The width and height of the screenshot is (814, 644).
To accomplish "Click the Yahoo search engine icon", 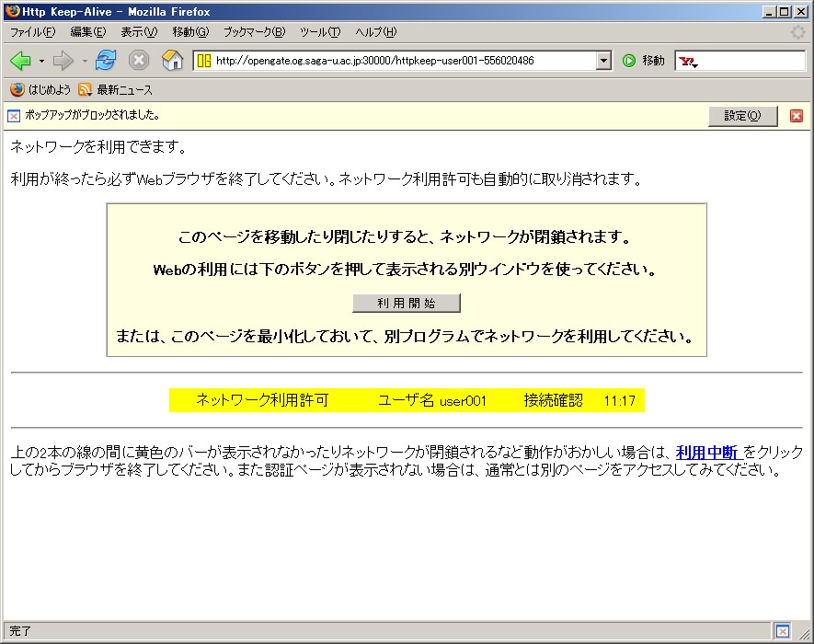I will pyautogui.click(x=686, y=62).
